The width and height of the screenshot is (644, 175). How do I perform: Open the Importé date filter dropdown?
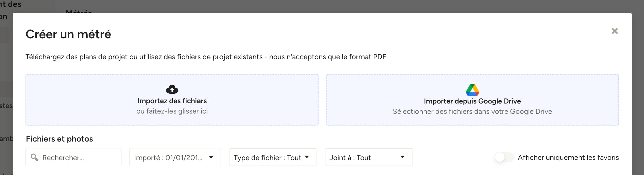click(175, 157)
